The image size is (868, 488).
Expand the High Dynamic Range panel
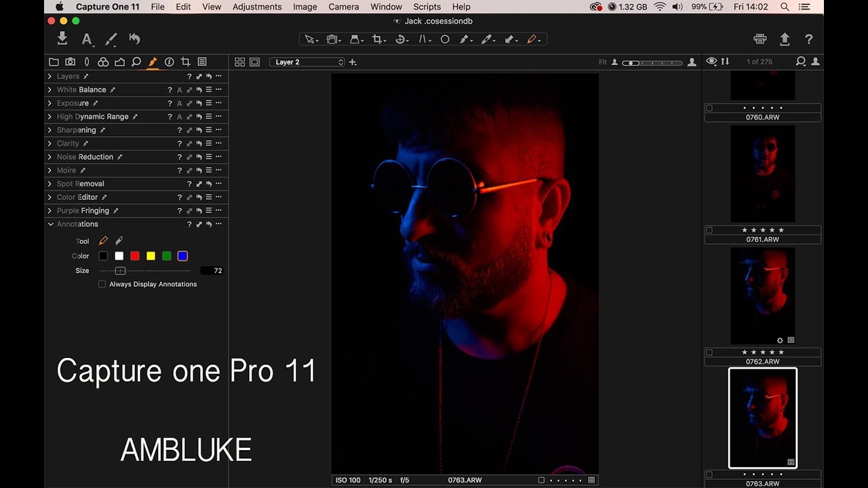tap(50, 117)
